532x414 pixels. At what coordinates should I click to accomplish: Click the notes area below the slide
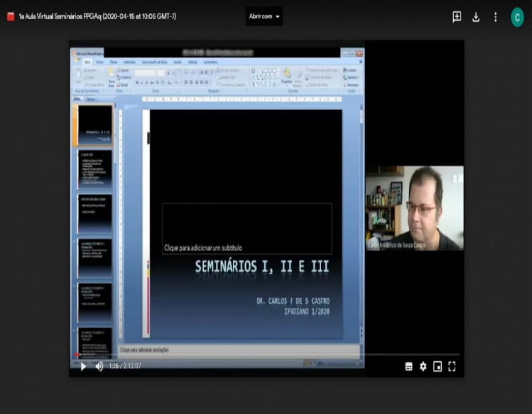(238, 350)
